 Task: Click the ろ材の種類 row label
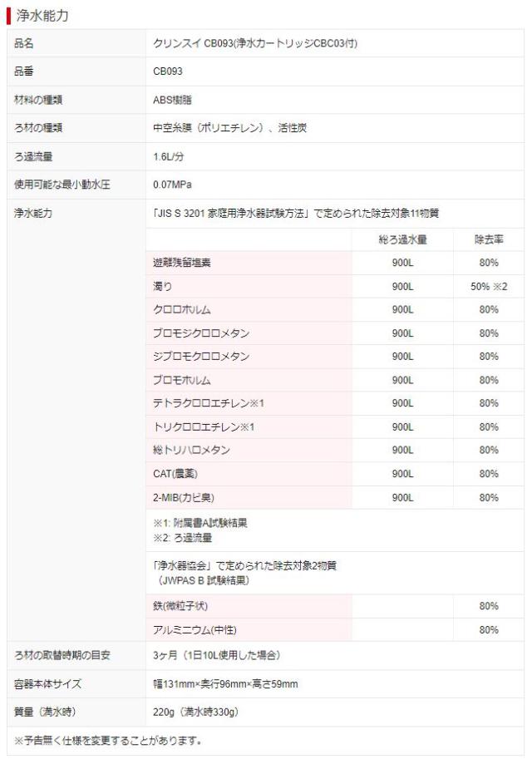pos(39,128)
